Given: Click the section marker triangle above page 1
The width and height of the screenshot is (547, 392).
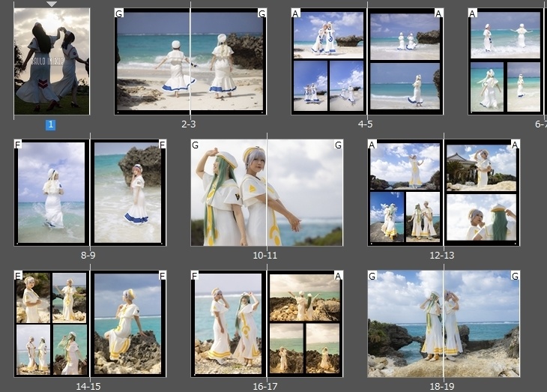Looking at the screenshot, I should tap(51, 4).
